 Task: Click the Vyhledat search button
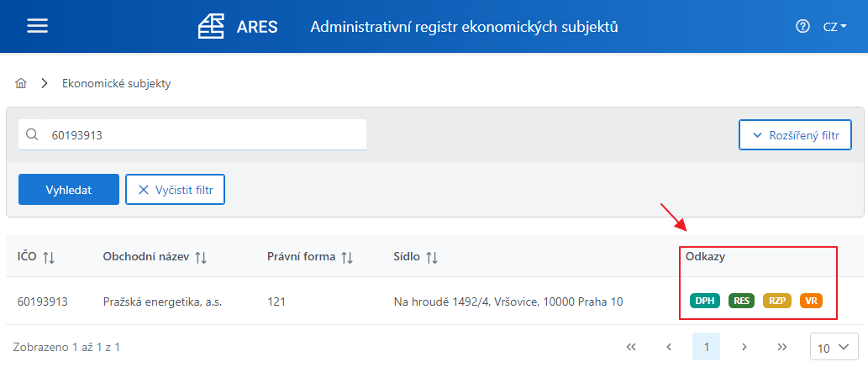[x=69, y=189]
